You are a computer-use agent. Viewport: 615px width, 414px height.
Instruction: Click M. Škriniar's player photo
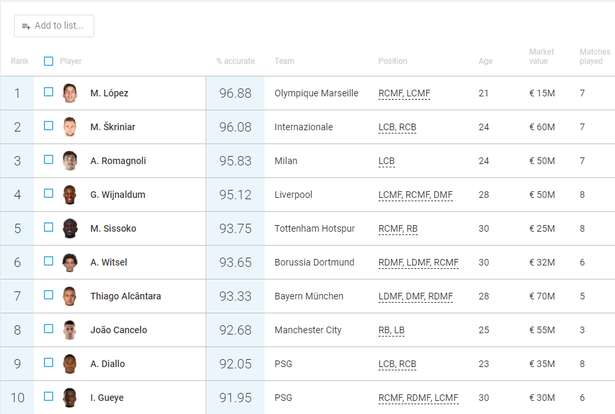point(70,127)
